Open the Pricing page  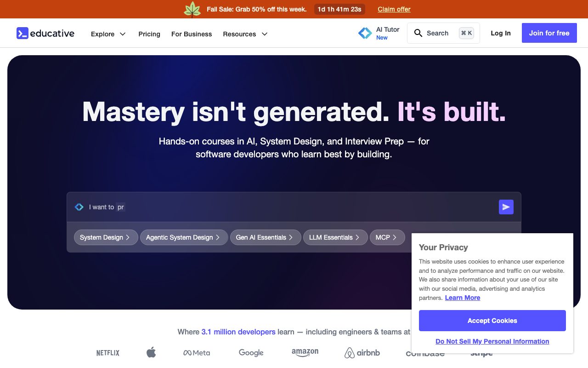click(149, 34)
